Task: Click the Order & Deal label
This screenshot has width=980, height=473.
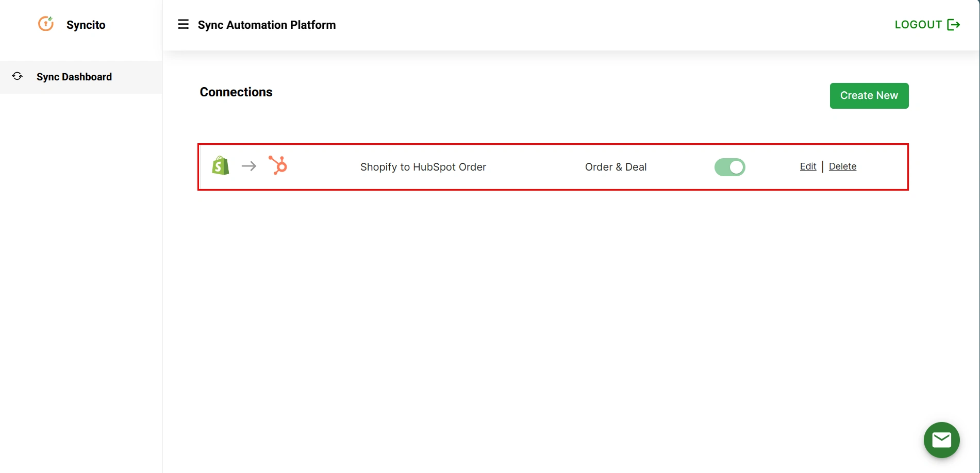Action: click(x=616, y=166)
